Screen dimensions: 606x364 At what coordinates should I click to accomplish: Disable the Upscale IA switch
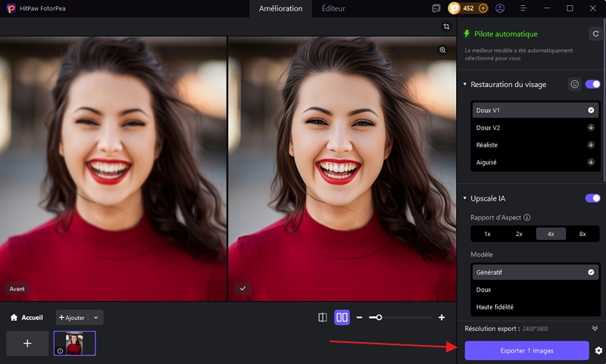click(592, 198)
